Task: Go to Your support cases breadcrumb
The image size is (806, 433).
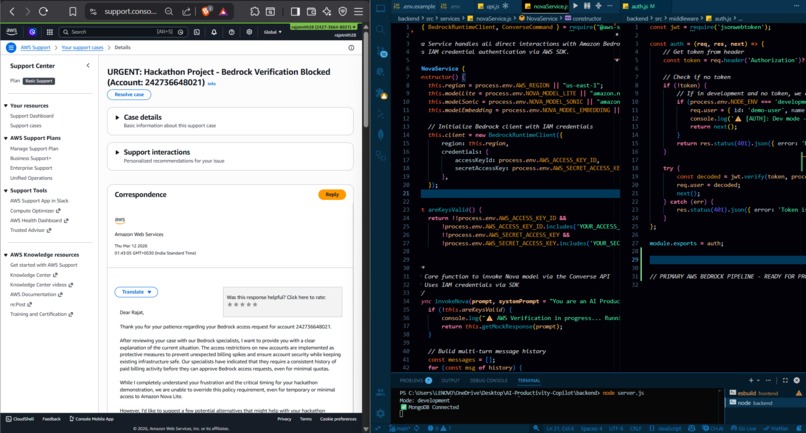Action: pos(82,47)
